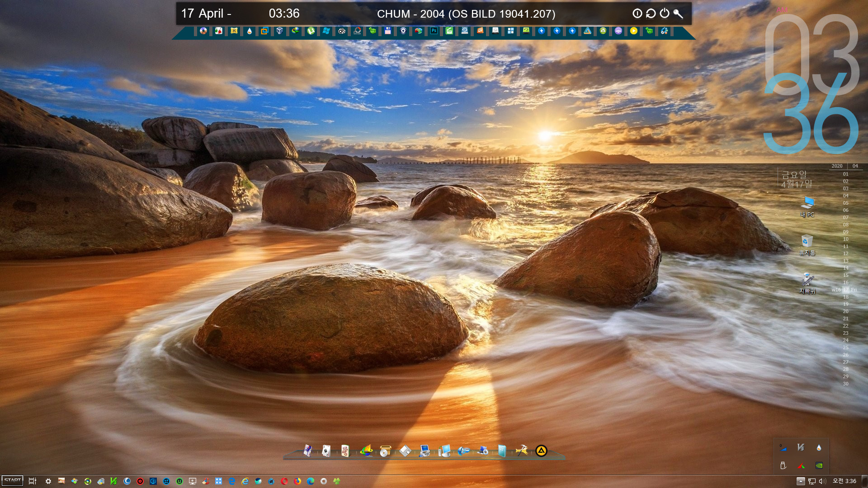Click the 금요일 4월17일 date widget
Image resolution: width=868 pixels, height=488 pixels.
click(x=797, y=179)
